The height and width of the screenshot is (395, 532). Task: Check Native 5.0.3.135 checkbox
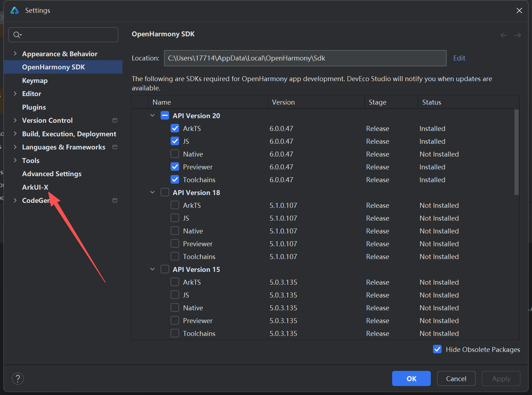point(175,308)
